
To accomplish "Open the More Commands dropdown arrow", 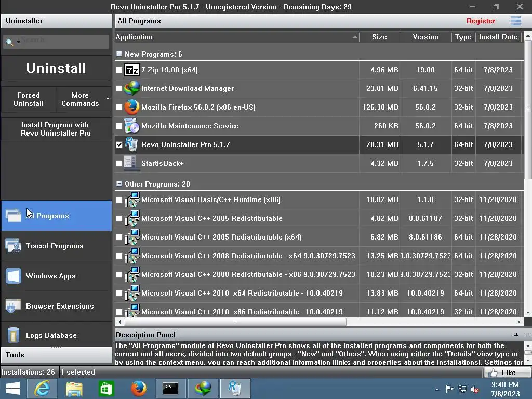I will [108, 99].
